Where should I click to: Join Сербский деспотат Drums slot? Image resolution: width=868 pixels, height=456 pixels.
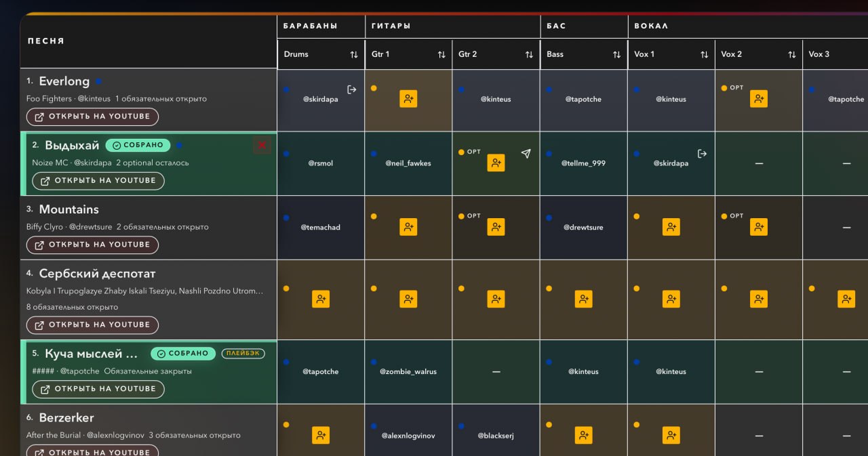(321, 299)
